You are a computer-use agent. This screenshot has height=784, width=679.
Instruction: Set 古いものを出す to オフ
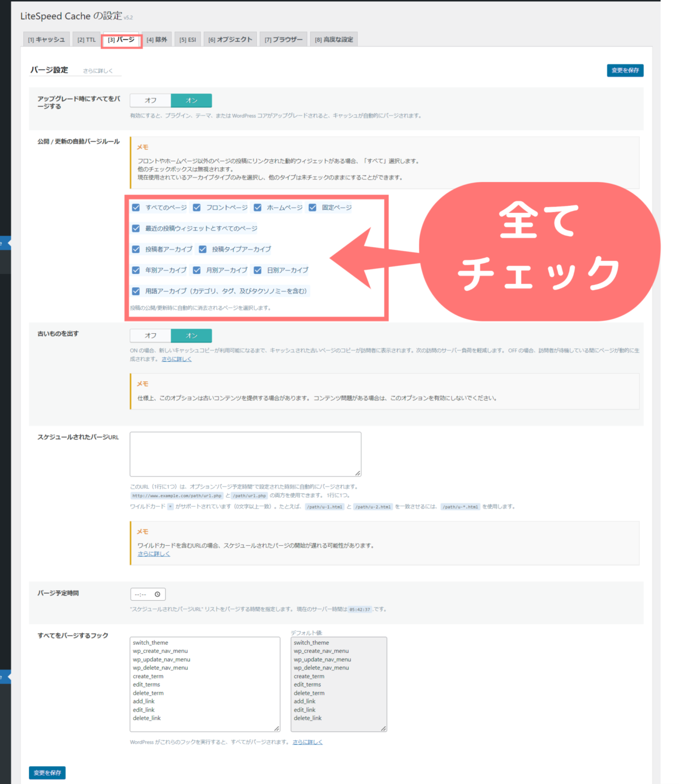[150, 335]
